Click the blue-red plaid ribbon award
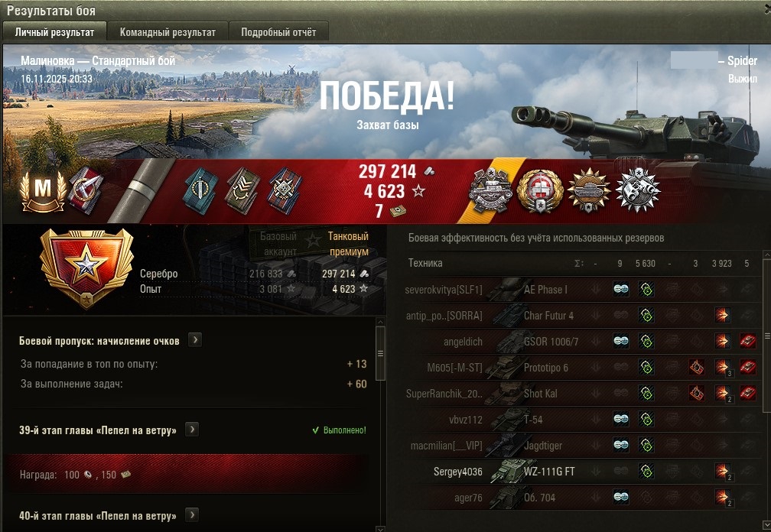Viewport: 771px width, 532px height. coord(285,191)
